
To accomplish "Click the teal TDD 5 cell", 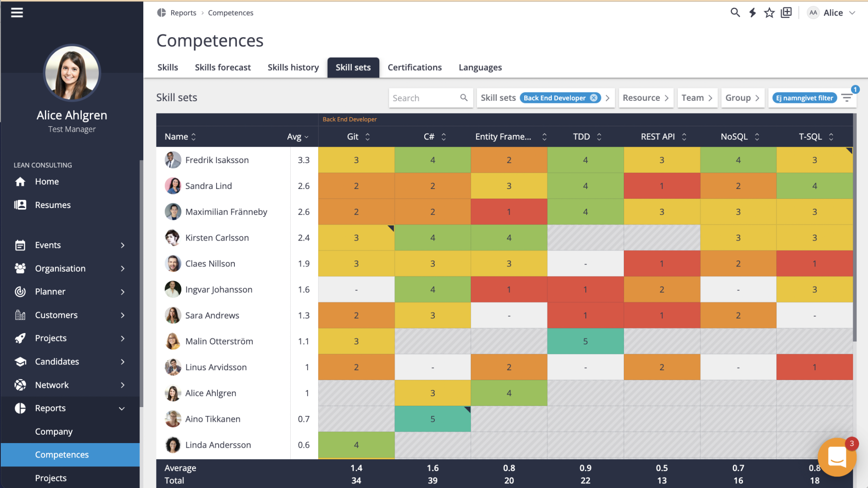I will pos(585,341).
